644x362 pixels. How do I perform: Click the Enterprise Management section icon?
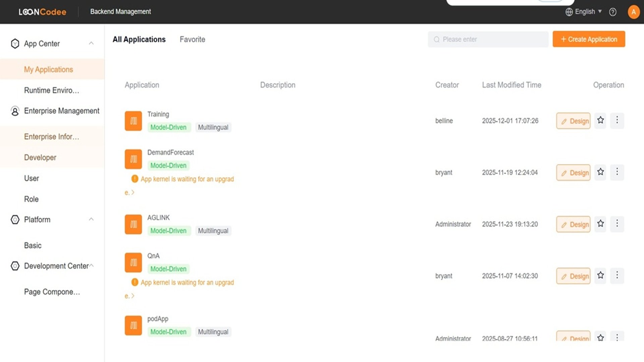pos(15,111)
